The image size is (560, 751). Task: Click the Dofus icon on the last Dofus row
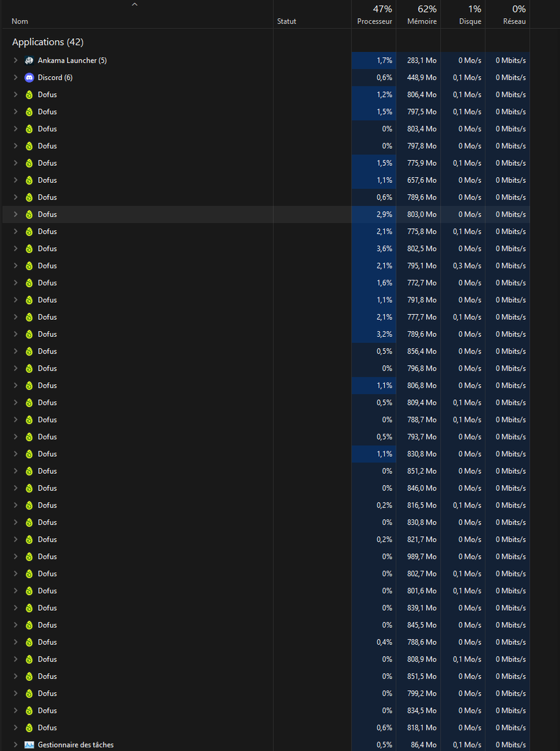[29, 727]
